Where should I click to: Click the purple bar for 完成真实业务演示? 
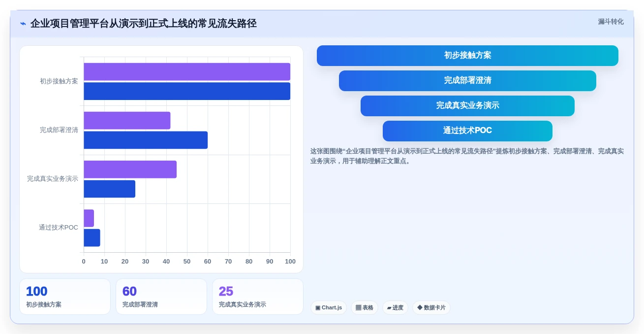130,169
